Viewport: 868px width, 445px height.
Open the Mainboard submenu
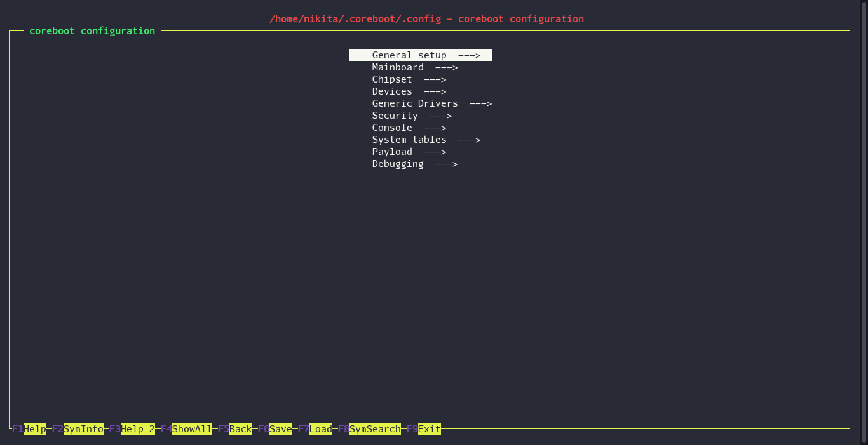coord(398,67)
